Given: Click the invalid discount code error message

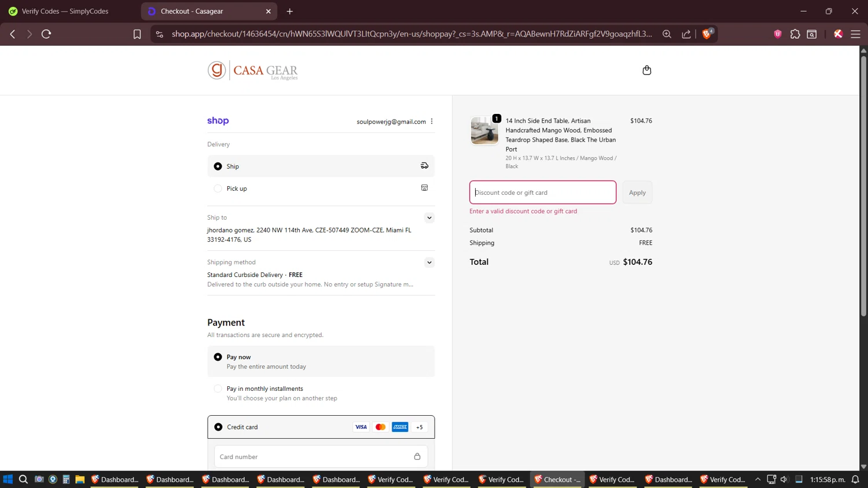Looking at the screenshot, I should coord(523,211).
